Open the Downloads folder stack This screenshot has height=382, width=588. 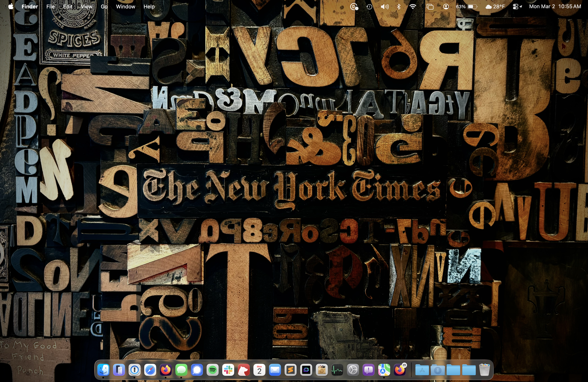pyautogui.click(x=437, y=370)
